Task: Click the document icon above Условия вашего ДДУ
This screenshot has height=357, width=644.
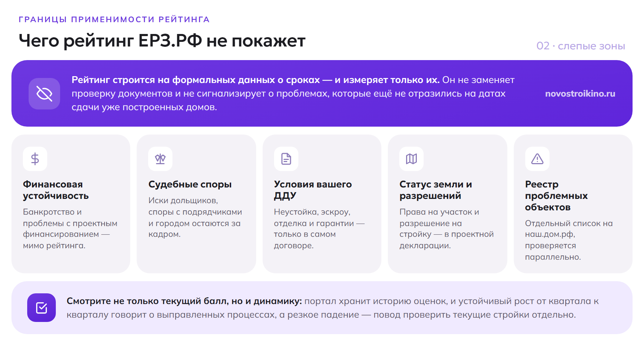Action: coord(286,159)
